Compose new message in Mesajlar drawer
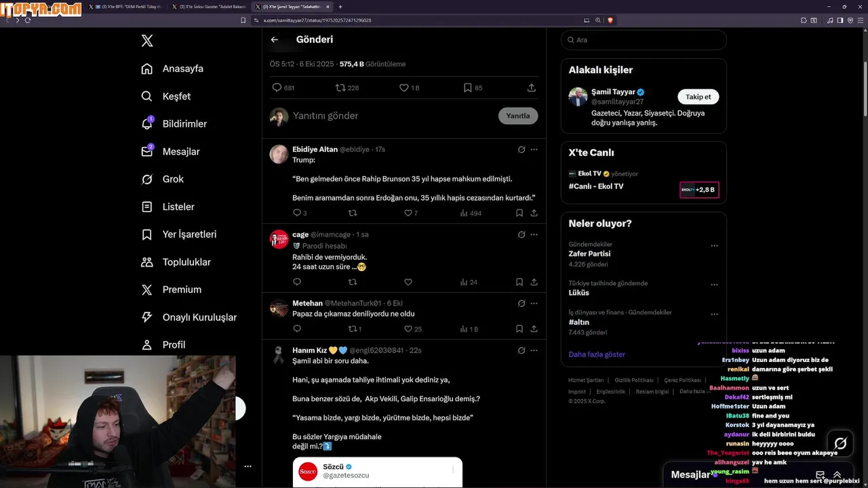Viewport: 868px width, 488px height. (820, 475)
